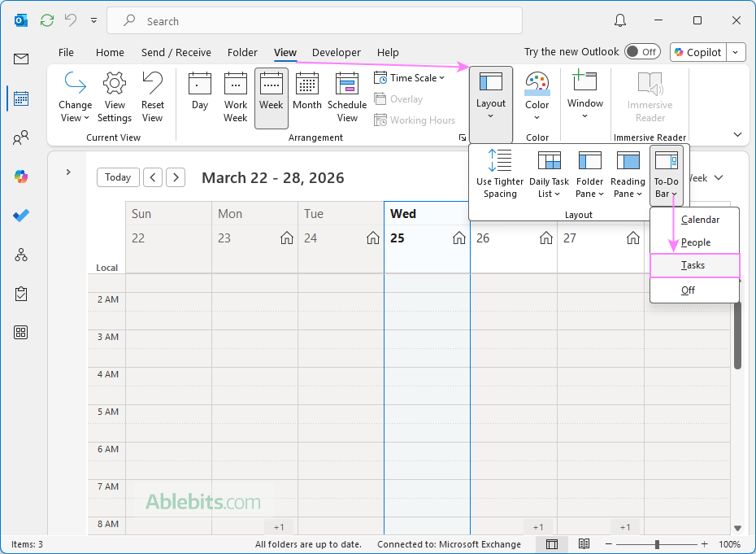Open the To Do app from the sidebar

click(x=20, y=215)
